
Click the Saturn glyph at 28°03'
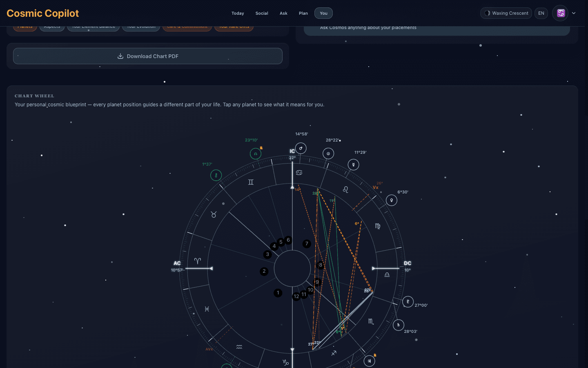(x=398, y=325)
